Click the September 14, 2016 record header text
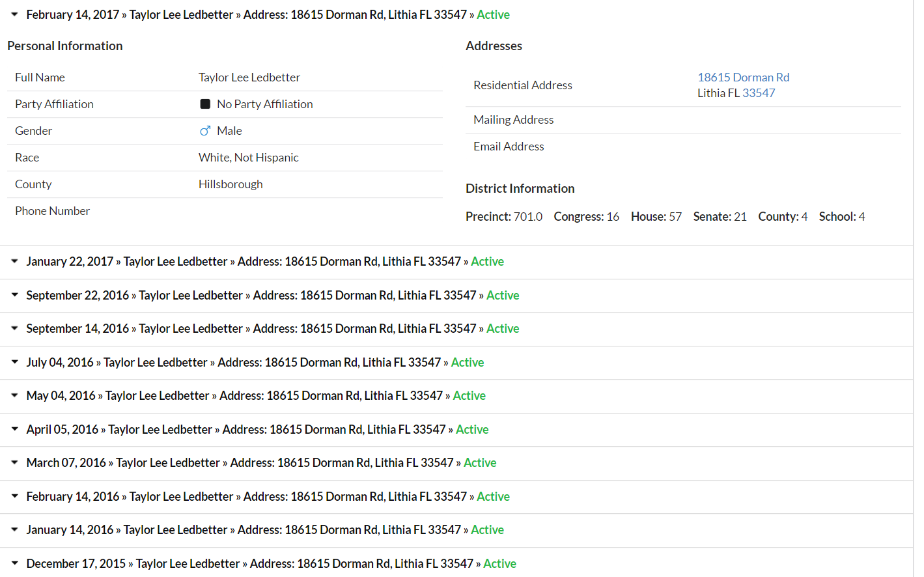 tap(273, 328)
